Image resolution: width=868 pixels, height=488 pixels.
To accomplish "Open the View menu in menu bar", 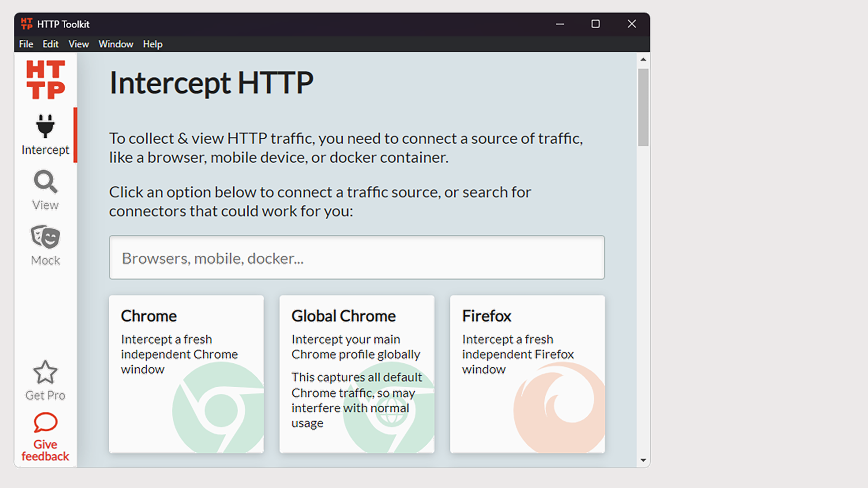I will click(78, 44).
